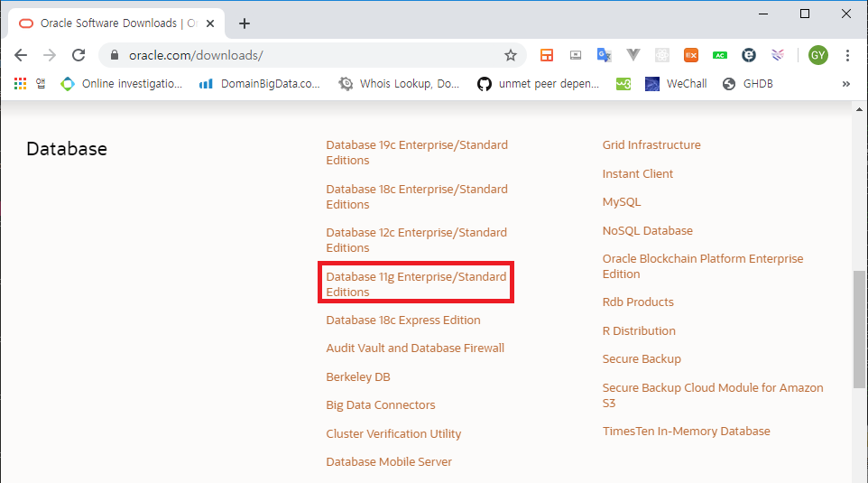Click the page's vertical scrollbar thumb
868x483 pixels.
(x=859, y=329)
